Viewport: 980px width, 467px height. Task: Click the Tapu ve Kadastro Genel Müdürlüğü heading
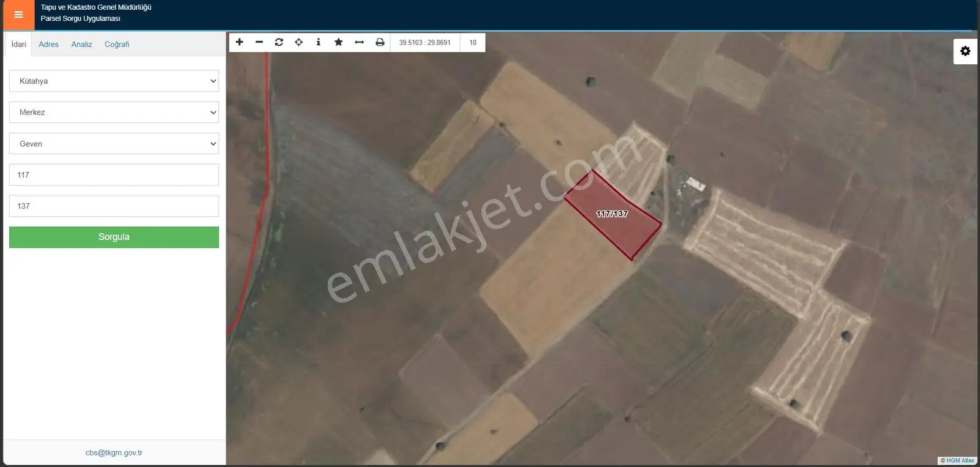click(96, 7)
